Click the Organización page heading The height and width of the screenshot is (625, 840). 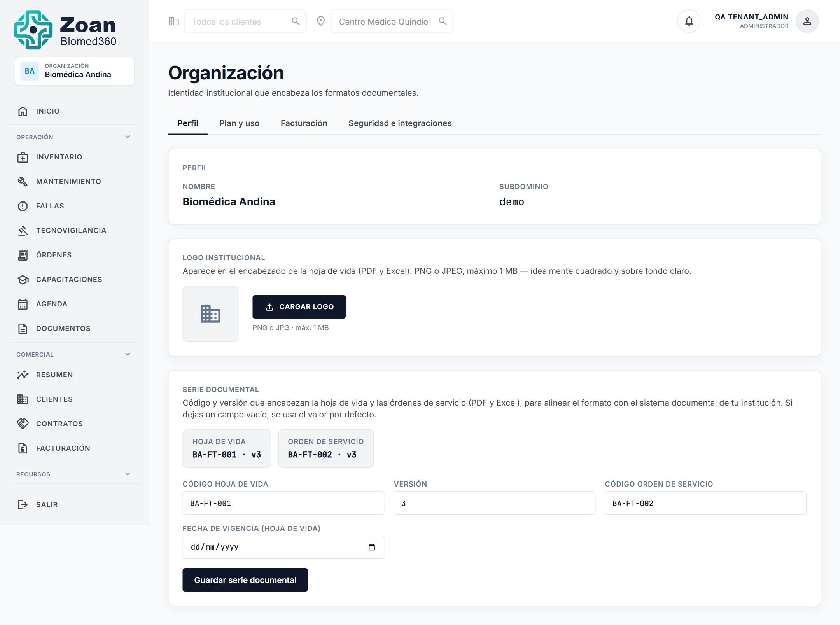click(226, 73)
